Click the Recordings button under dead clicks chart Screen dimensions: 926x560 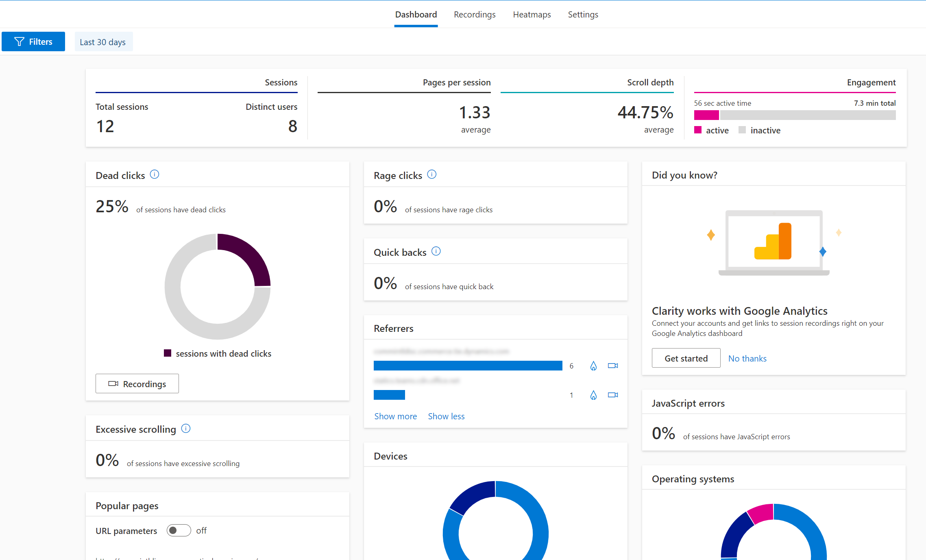tap(137, 384)
